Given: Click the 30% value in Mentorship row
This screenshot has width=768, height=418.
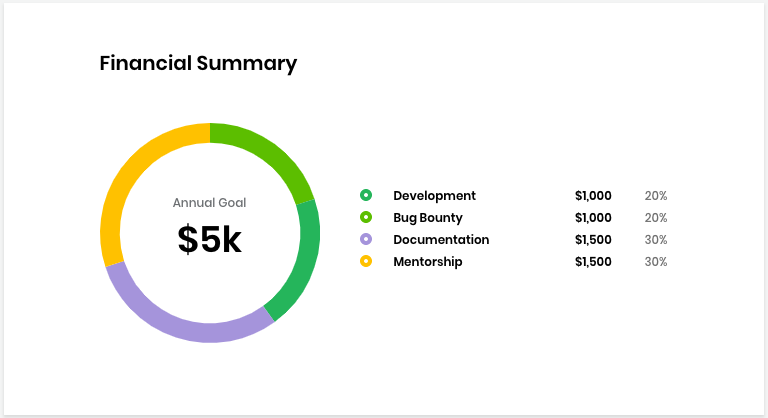Looking at the screenshot, I should coord(656,262).
